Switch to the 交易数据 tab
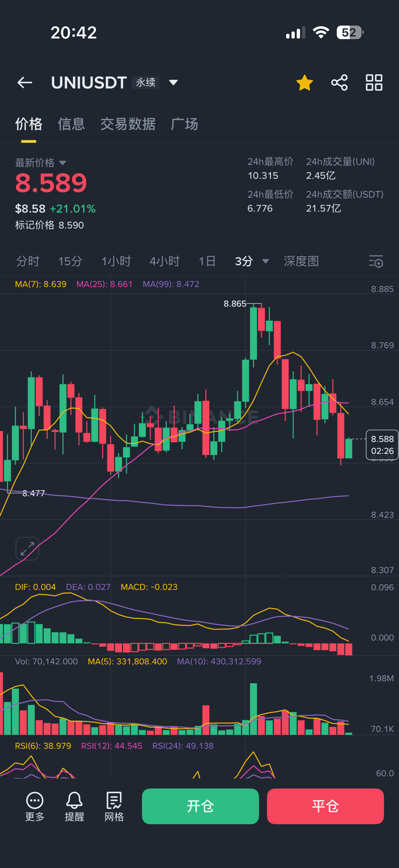Image resolution: width=399 pixels, height=868 pixels. pos(128,124)
